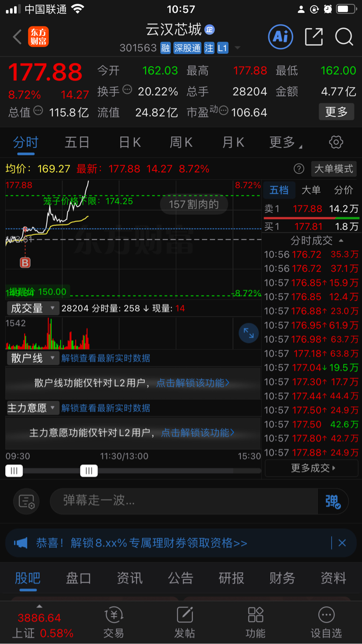Tap the 卖1 177.88 order row
Image resolution: width=362 pixels, height=644 pixels.
[x=311, y=208]
